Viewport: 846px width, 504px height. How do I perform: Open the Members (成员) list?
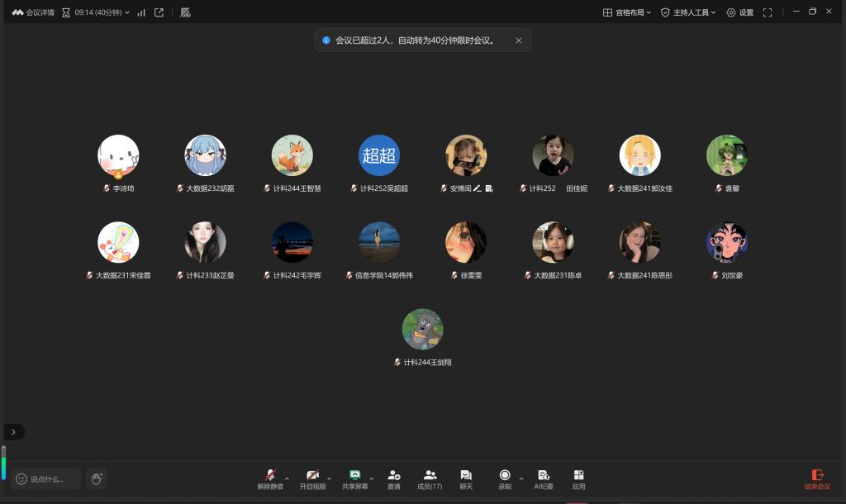430,478
